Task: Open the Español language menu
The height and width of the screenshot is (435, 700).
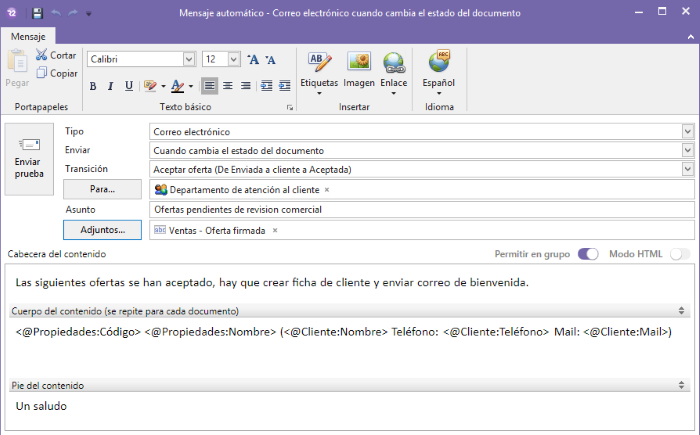Action: point(439,72)
